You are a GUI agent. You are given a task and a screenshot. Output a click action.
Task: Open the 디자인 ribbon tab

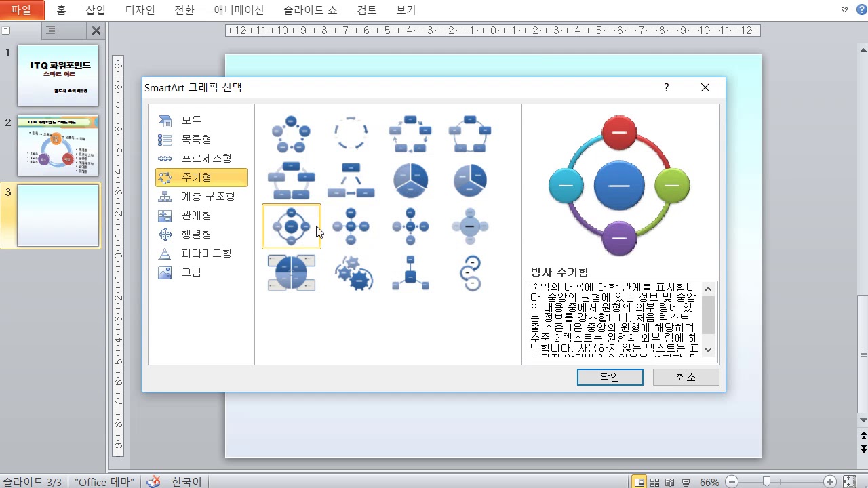140,10
